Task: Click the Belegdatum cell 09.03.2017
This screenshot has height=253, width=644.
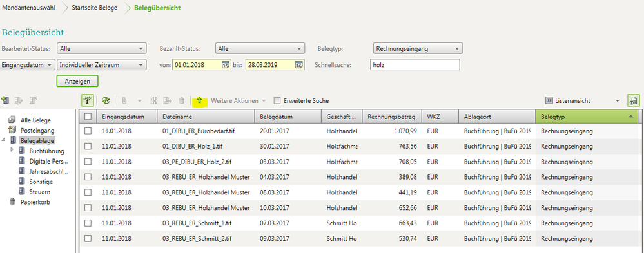Action: tap(274, 238)
